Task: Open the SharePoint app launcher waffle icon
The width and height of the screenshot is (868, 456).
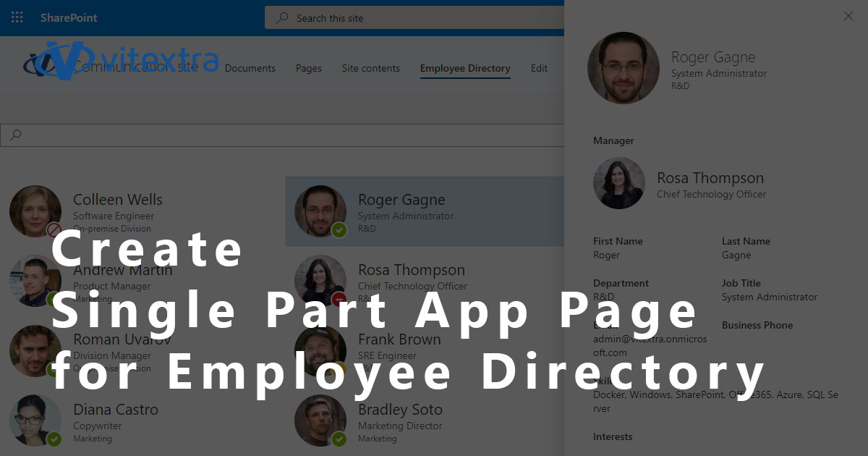Action: tap(16, 17)
